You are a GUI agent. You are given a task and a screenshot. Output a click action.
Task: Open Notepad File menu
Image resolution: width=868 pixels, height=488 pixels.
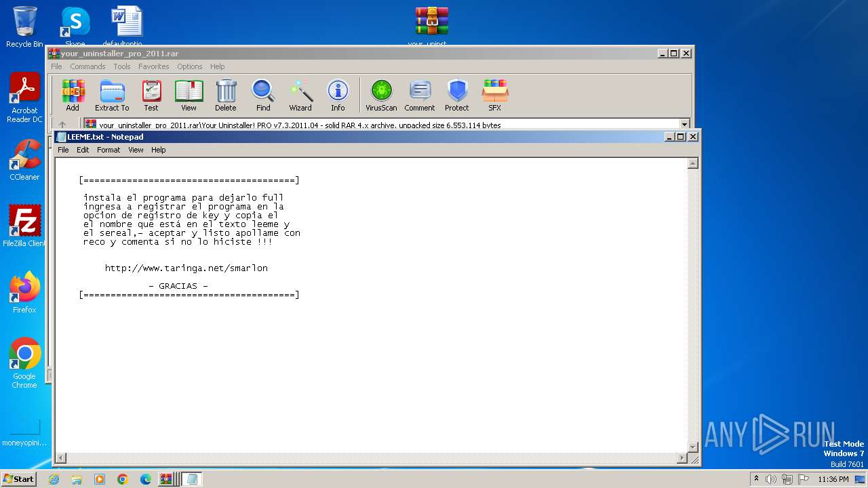(x=63, y=150)
